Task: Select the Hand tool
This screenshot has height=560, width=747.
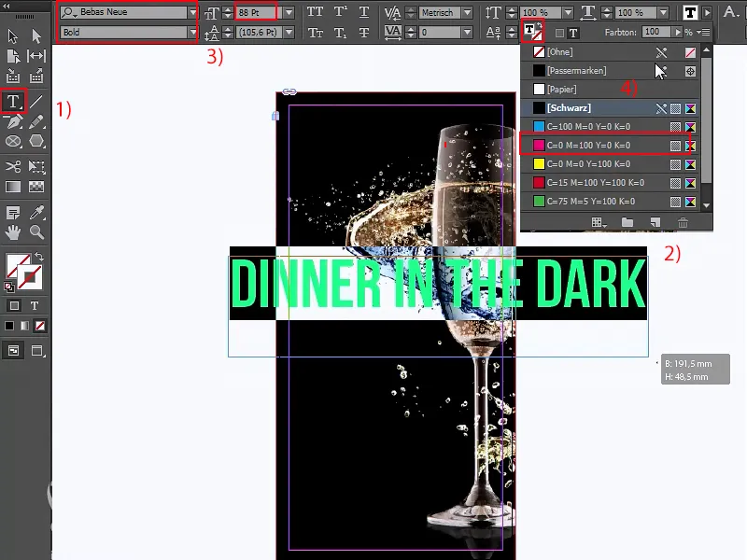Action: tap(13, 232)
